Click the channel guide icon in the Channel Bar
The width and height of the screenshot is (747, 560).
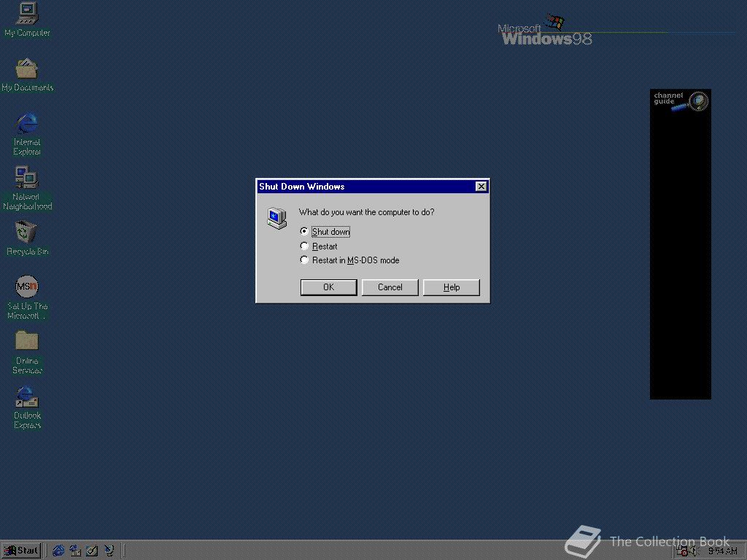681,101
